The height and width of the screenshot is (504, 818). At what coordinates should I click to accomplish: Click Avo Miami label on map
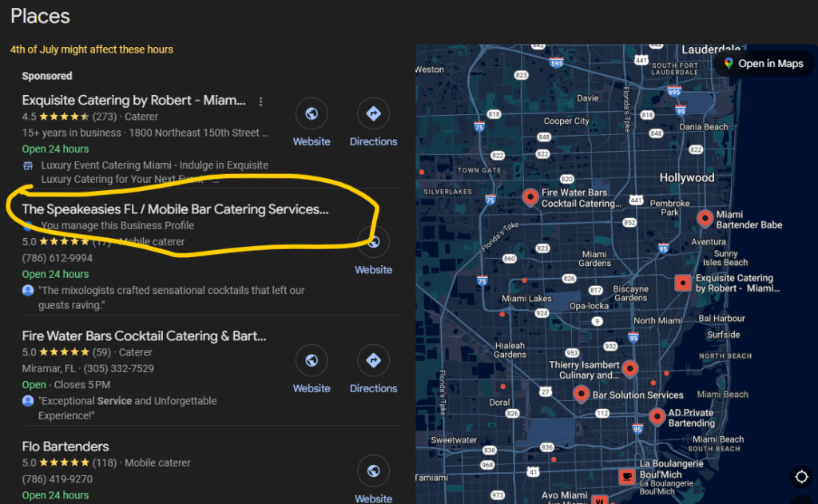point(564,495)
